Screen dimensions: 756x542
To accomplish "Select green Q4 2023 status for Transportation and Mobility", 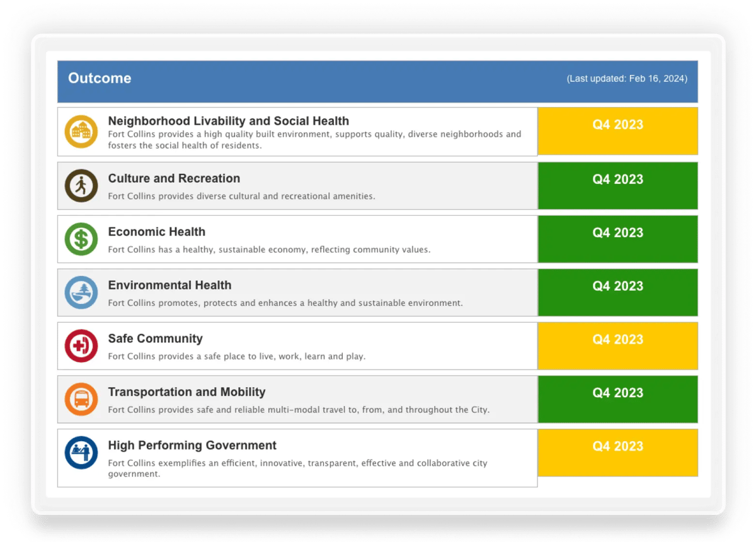I will [x=617, y=400].
